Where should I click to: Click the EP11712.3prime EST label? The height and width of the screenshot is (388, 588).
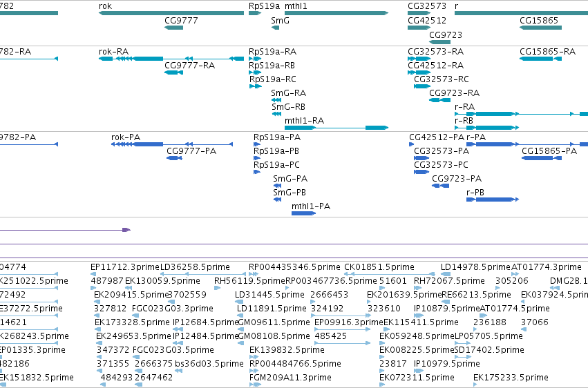(x=125, y=267)
